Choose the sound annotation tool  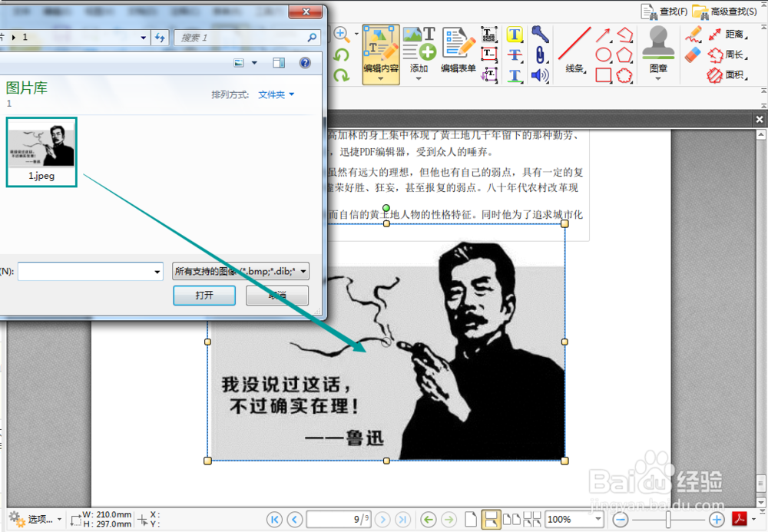point(540,74)
